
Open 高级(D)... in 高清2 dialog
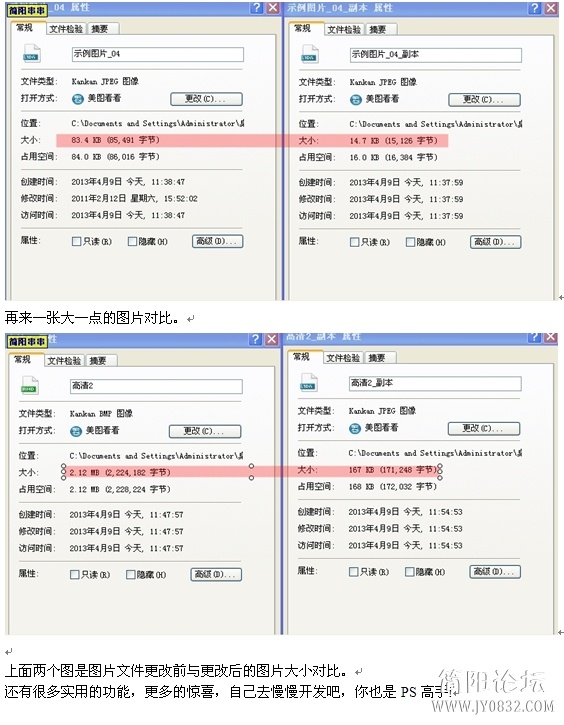[216, 574]
